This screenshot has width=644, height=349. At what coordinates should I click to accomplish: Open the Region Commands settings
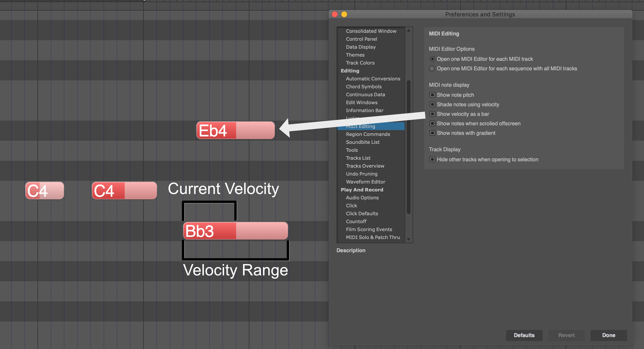pyautogui.click(x=368, y=134)
